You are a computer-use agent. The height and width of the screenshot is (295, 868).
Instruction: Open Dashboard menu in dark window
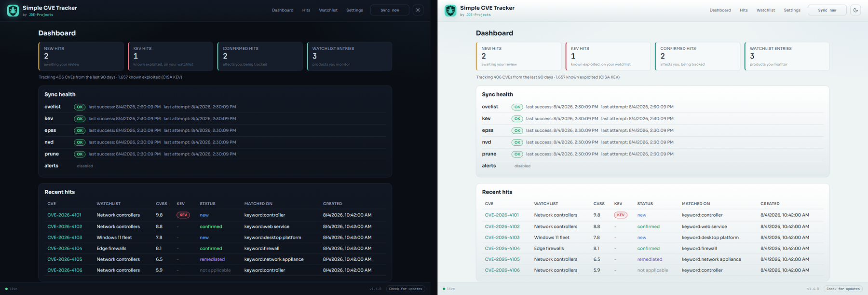pyautogui.click(x=283, y=10)
